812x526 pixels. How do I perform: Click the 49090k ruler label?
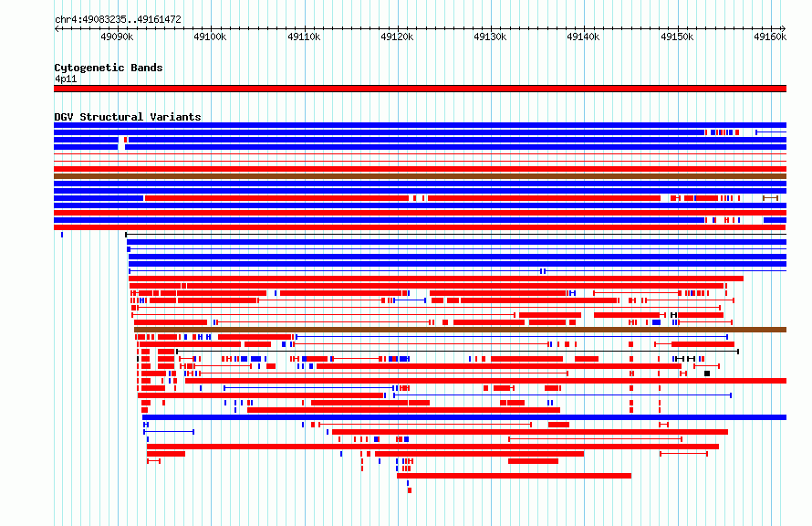click(x=117, y=37)
